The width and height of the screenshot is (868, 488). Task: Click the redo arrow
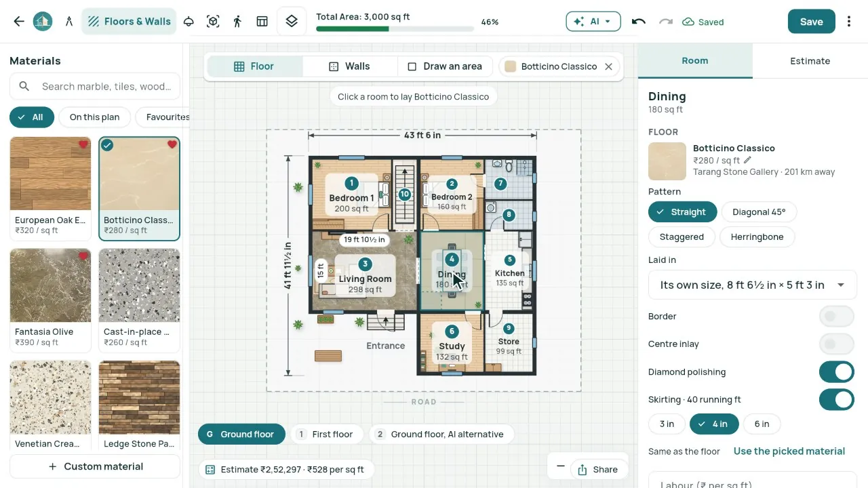[666, 22]
